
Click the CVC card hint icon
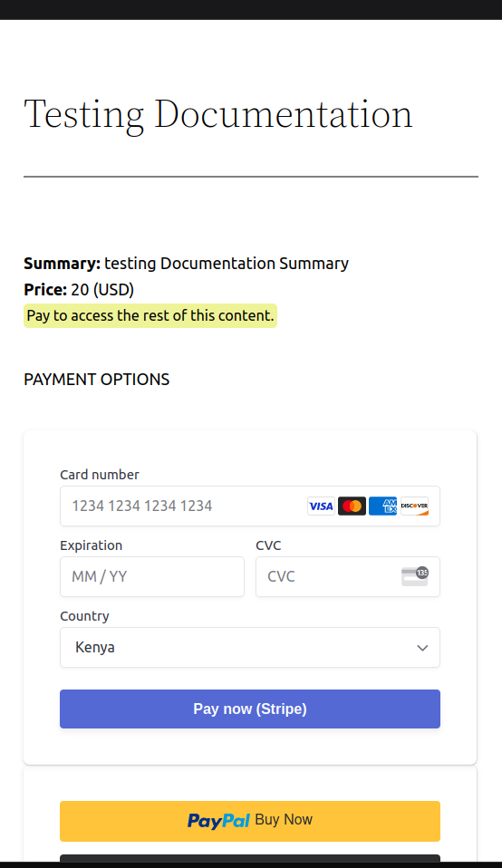coord(415,576)
